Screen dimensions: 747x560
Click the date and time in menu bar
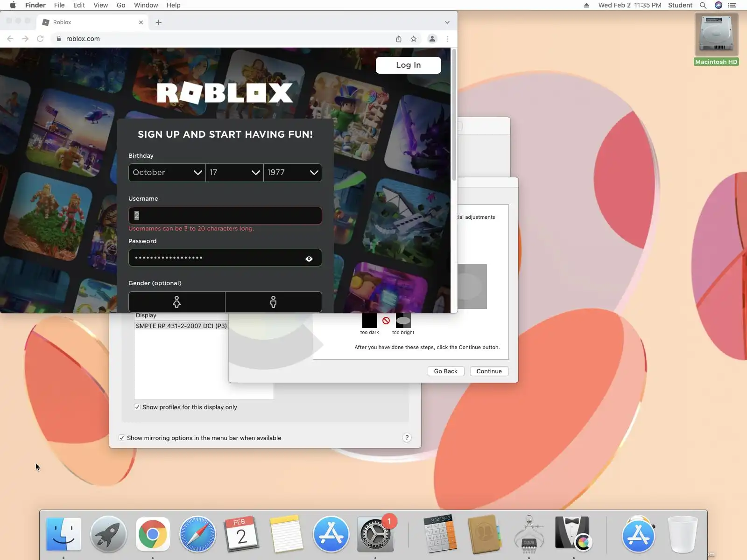click(630, 5)
